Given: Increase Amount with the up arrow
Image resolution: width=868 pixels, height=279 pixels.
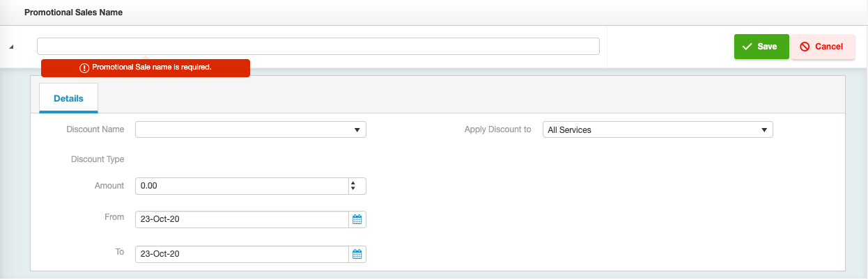Looking at the screenshot, I should (x=353, y=183).
